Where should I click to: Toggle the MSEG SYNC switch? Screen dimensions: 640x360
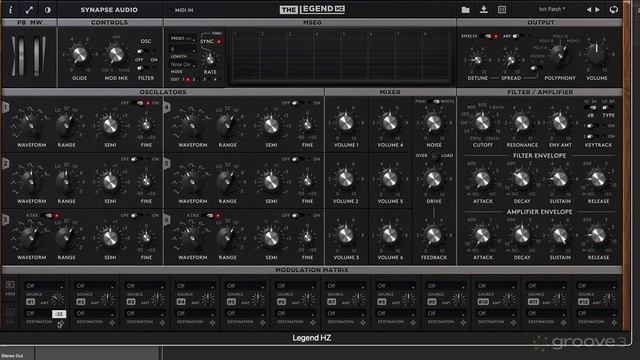point(219,42)
